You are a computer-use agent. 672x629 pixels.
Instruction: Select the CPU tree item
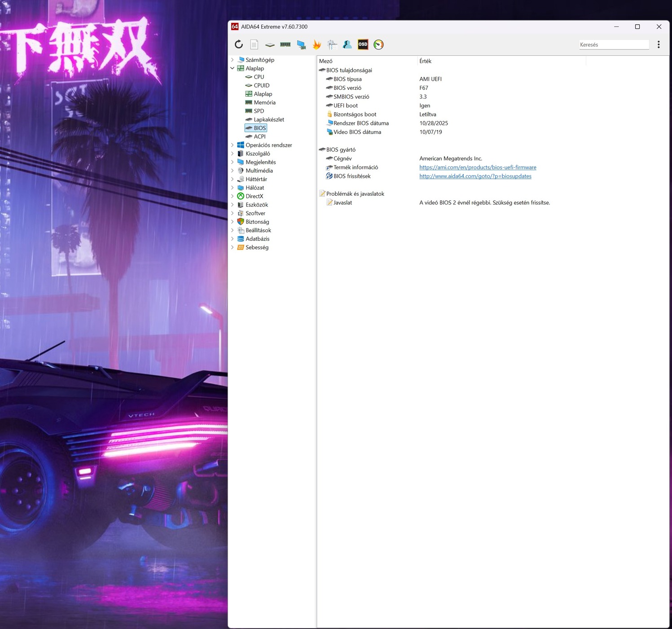tap(259, 77)
